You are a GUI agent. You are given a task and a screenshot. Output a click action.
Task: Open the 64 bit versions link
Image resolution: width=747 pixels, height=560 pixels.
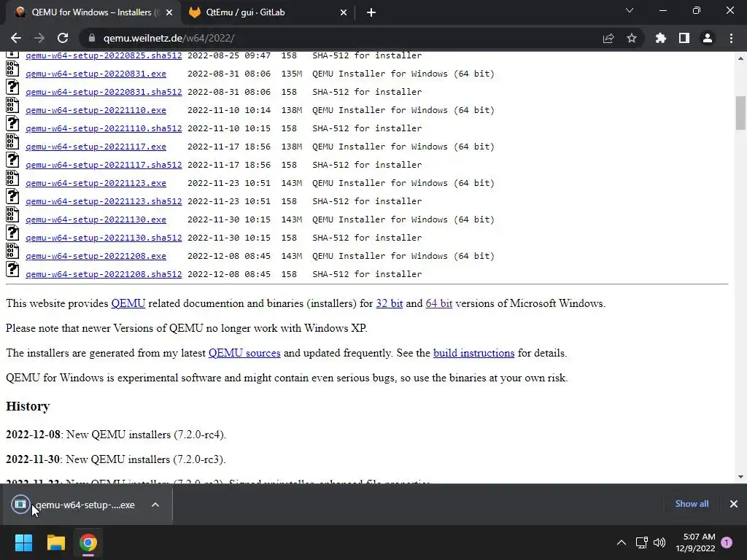pos(438,303)
